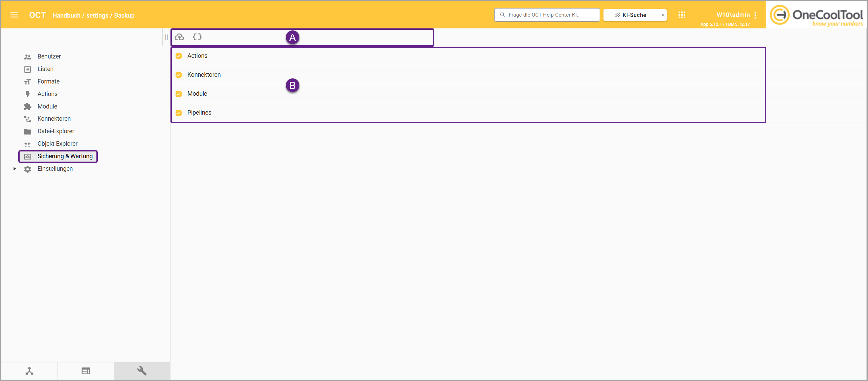Open the window layout bottom tab
The width and height of the screenshot is (868, 381).
pos(86,371)
